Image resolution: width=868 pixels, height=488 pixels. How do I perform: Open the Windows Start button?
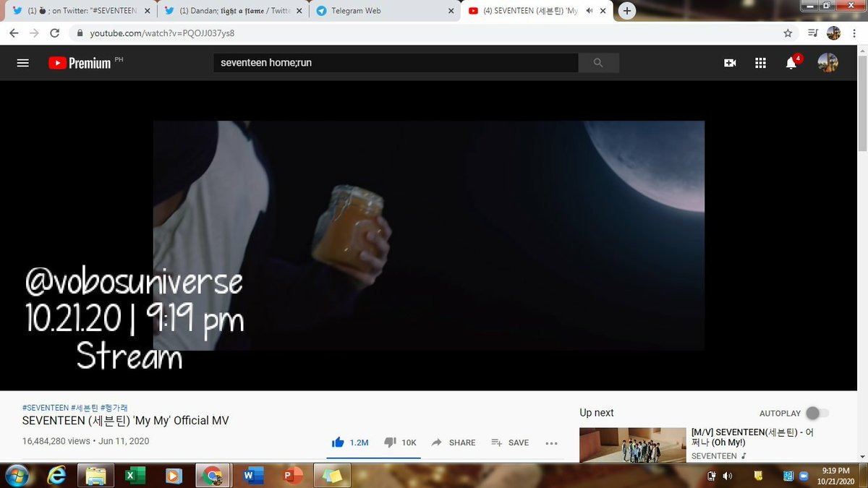(x=16, y=476)
